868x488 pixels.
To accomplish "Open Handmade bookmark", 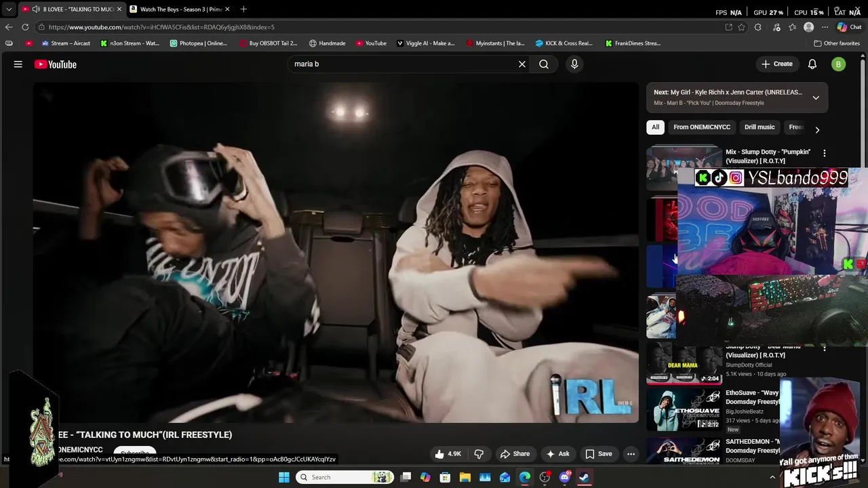I will pyautogui.click(x=327, y=43).
